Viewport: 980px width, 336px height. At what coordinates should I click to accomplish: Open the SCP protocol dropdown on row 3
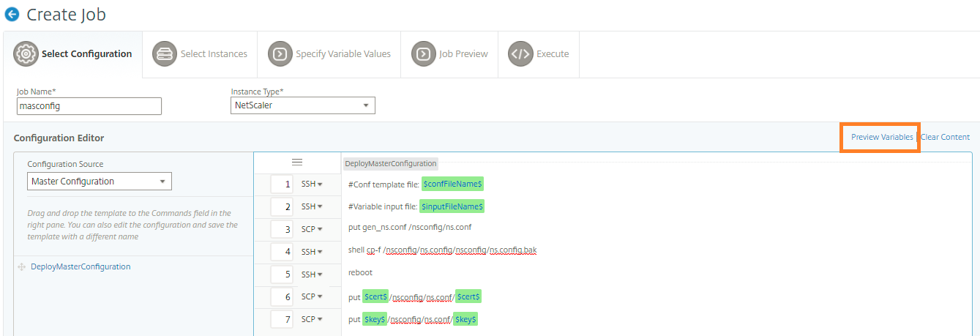pos(312,229)
